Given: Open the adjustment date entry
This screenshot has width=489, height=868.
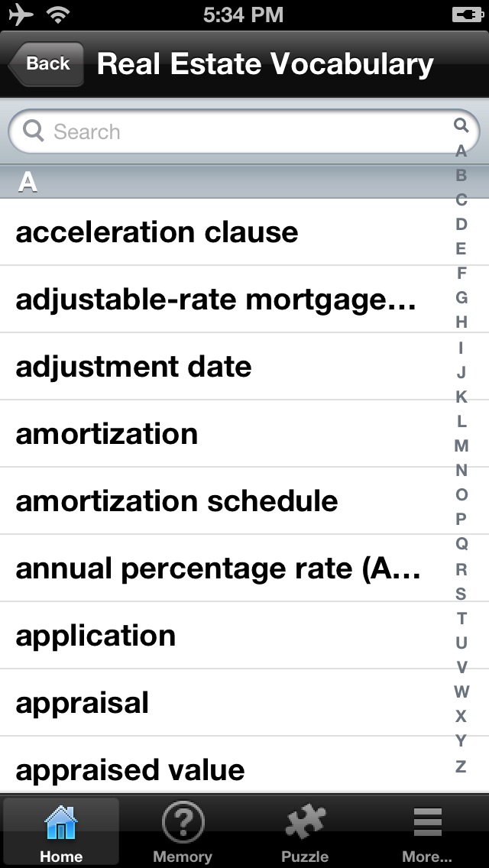Looking at the screenshot, I should click(x=244, y=367).
